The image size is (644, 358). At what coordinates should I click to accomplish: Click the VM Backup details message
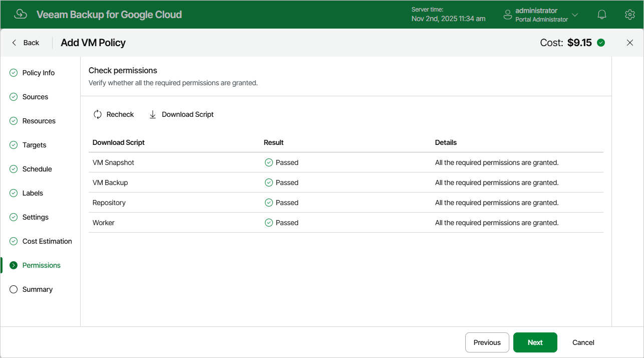coord(497,183)
